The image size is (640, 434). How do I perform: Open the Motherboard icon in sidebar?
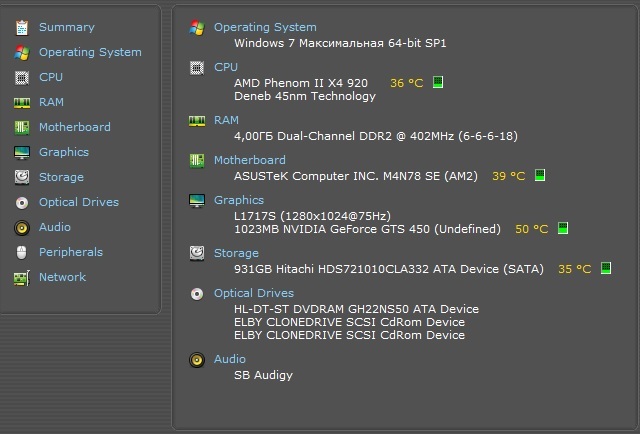pyautogui.click(x=21, y=127)
